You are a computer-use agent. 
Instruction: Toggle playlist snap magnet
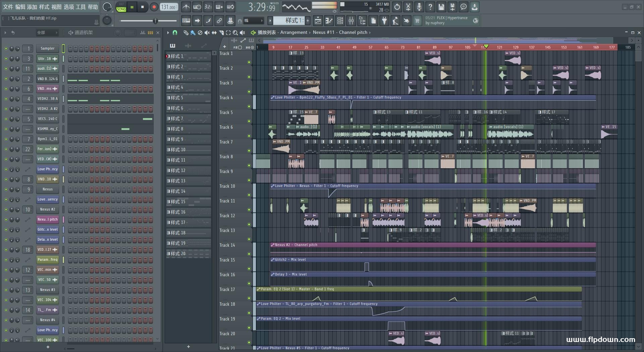175,33
